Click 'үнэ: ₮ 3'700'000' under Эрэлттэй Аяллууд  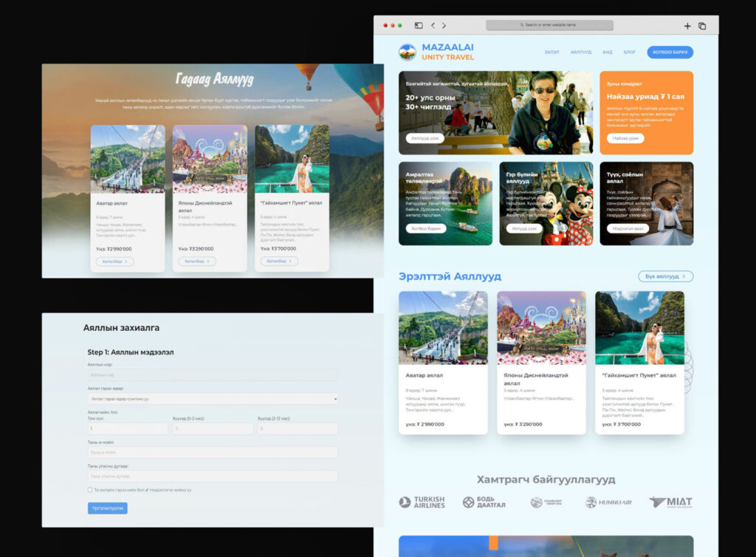622,424
